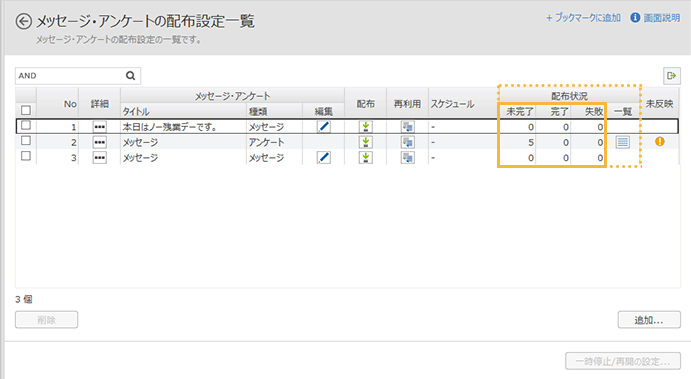Open the details ellipsis for row 1

(x=100, y=127)
